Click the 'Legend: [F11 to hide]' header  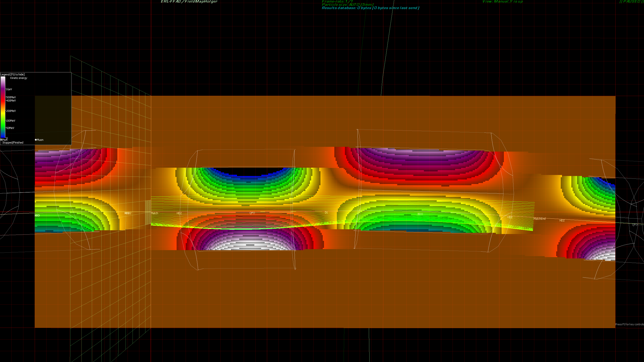tap(13, 74)
